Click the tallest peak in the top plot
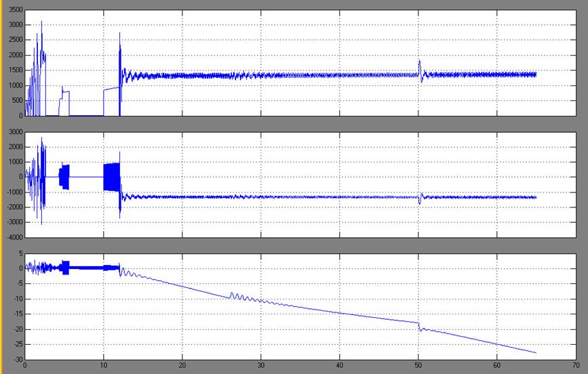588x374 pixels. (42, 22)
